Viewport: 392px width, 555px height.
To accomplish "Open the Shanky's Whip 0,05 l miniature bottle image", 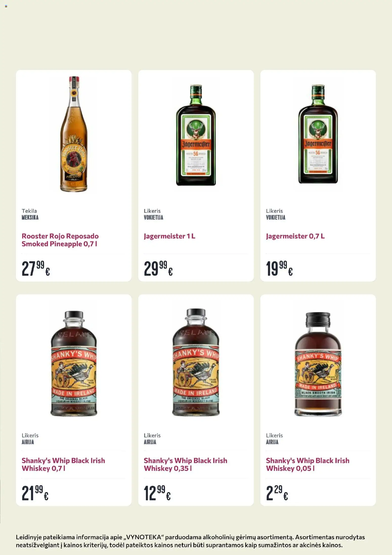I will point(318,364).
